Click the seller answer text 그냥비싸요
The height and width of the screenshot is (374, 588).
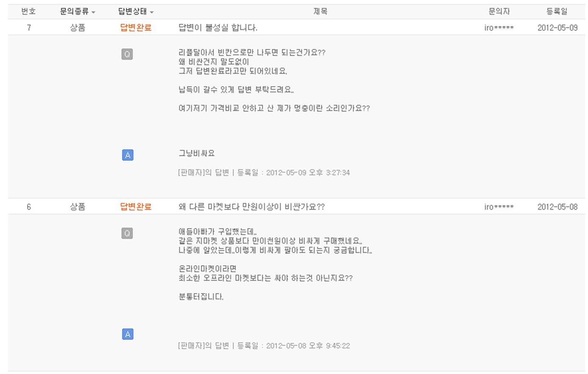[197, 153]
